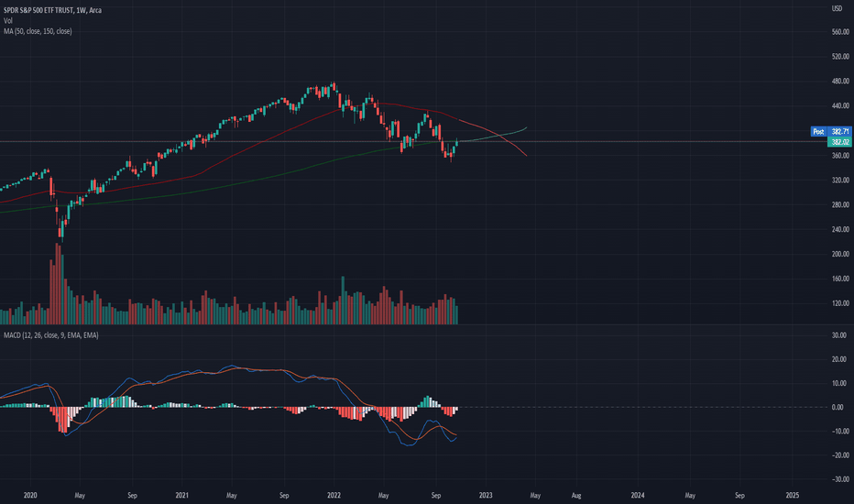Click 480.00 on the price scale
Screen dimensions: 854x504
840,82
